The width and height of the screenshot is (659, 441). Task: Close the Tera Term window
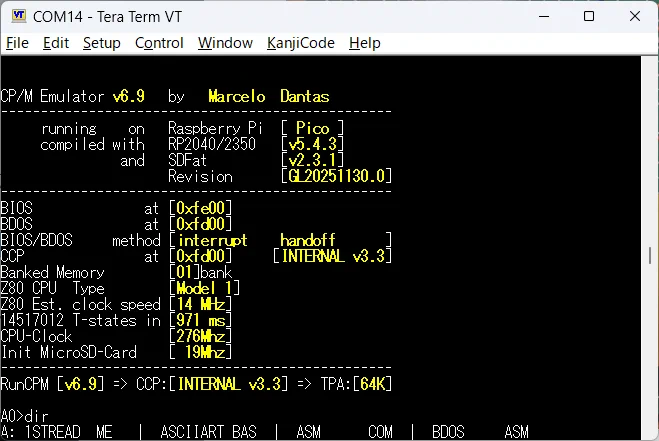click(x=635, y=16)
